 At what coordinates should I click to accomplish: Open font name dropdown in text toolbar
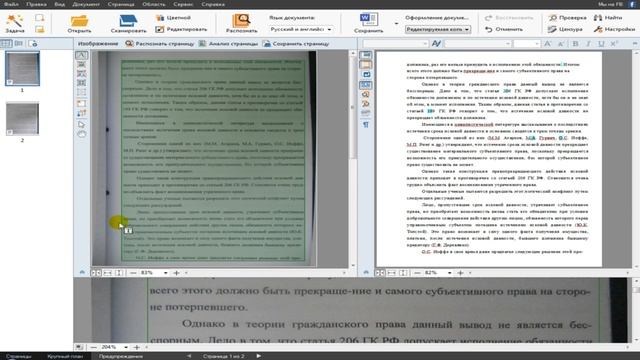point(478,44)
